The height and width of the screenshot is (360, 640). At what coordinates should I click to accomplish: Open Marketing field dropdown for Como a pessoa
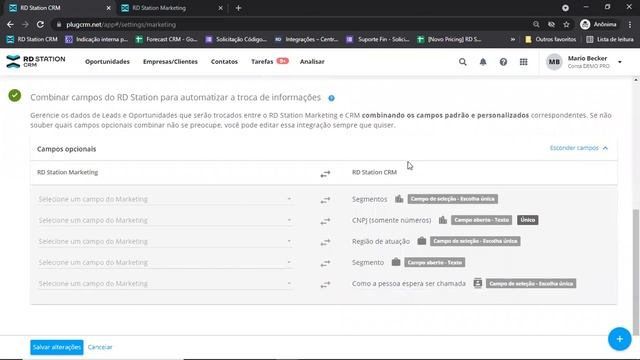(x=164, y=284)
